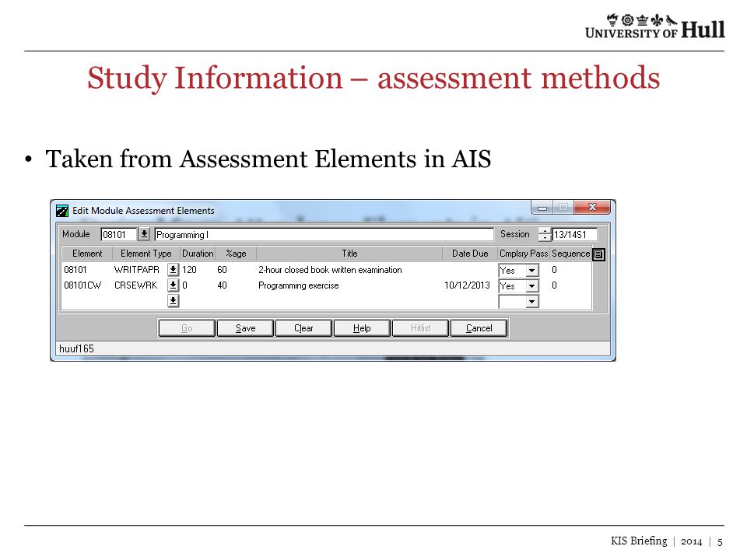Select element cell 08101CW

(x=82, y=285)
